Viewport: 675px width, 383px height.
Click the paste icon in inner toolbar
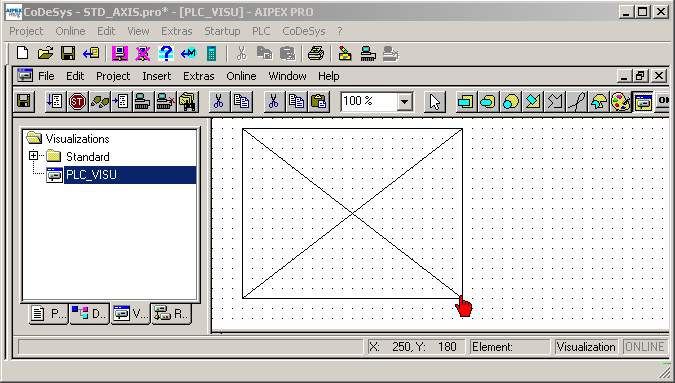(x=319, y=102)
